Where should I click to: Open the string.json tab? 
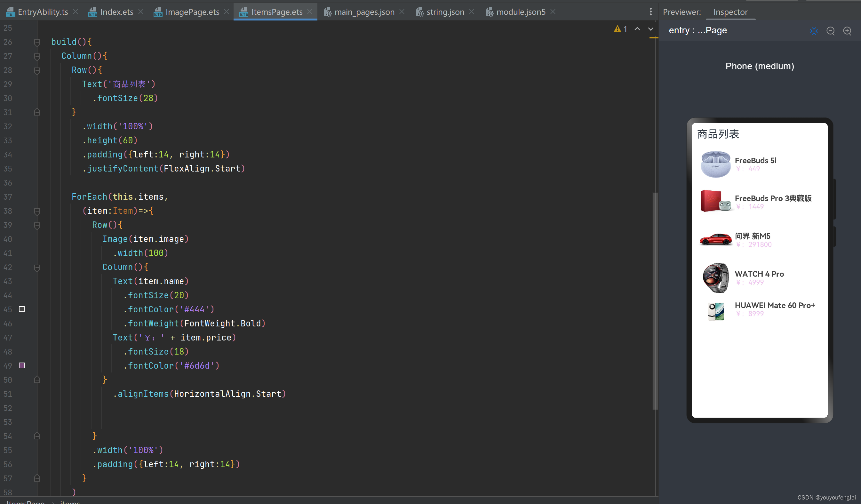[x=440, y=12]
